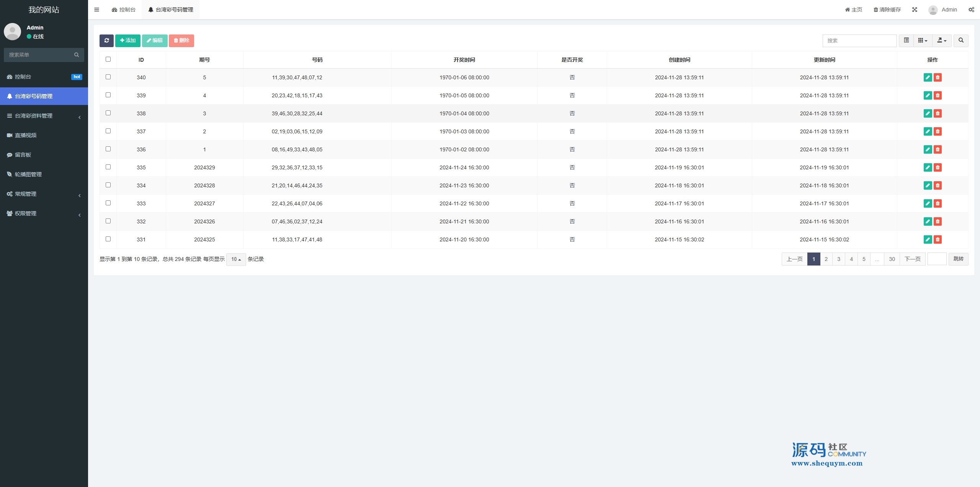Click the 搜索 input field in toolbar
Screen dimensions: 980x487
pyautogui.click(x=859, y=41)
